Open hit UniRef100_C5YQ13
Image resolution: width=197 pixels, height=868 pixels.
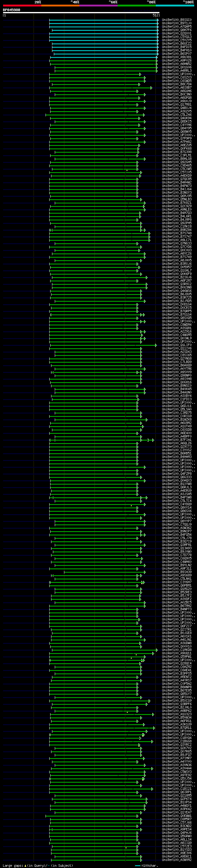point(176,37)
